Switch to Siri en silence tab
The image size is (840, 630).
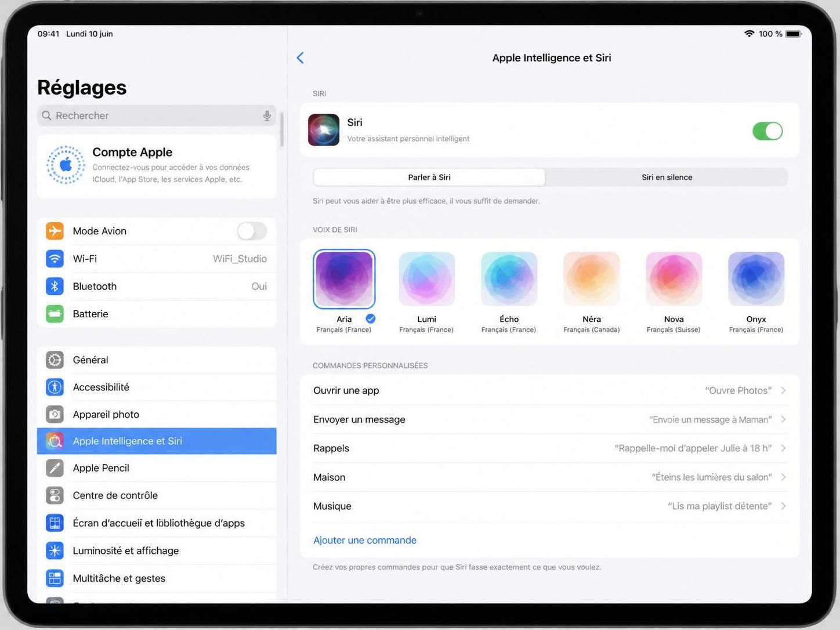(x=667, y=178)
